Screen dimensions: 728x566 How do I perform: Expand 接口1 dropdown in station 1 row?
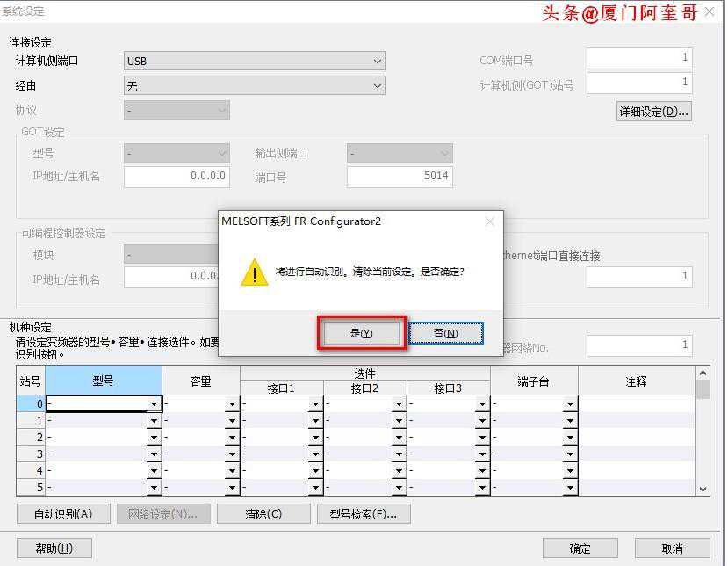click(315, 421)
